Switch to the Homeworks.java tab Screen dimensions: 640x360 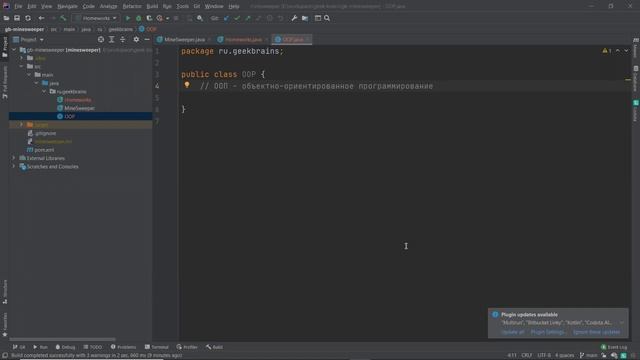[x=244, y=40]
